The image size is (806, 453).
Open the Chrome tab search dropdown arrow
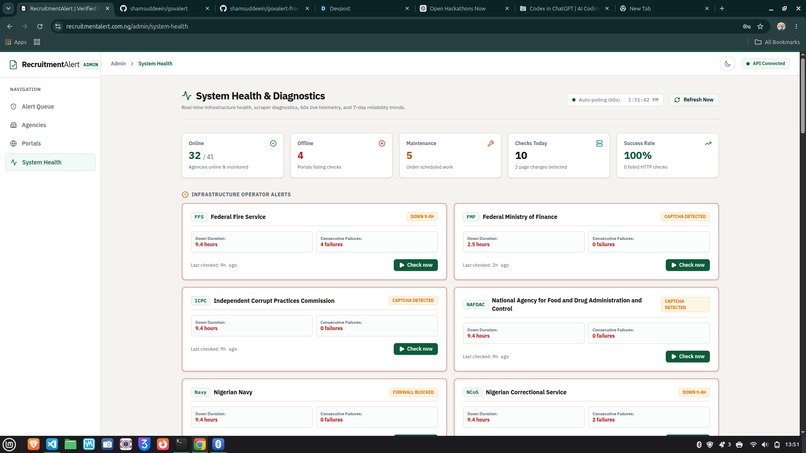[x=8, y=8]
